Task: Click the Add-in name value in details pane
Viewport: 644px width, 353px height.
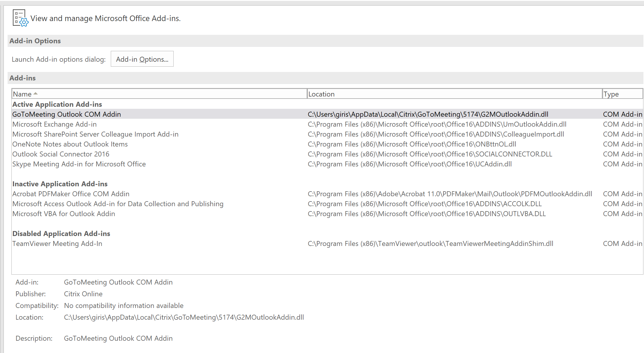Action: point(118,282)
